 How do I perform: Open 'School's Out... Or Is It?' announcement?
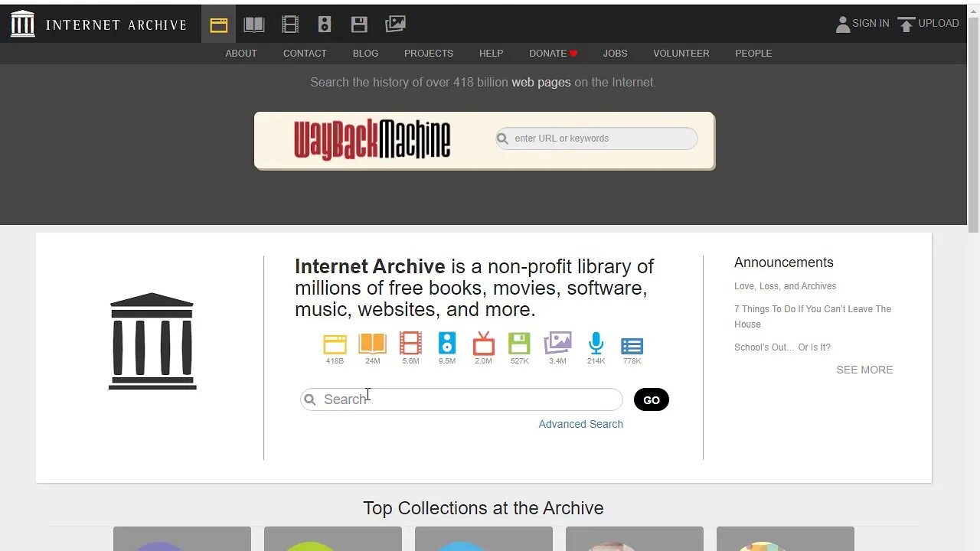click(782, 347)
